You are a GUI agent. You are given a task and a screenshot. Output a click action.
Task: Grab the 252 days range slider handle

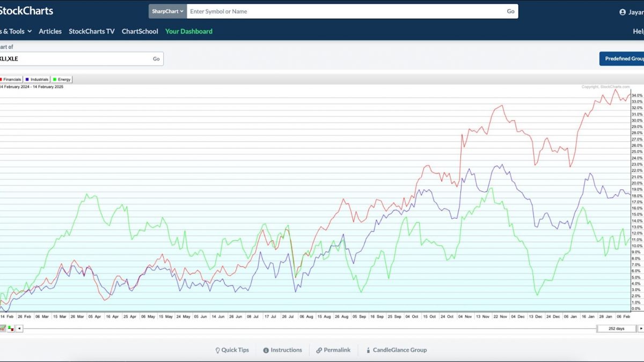point(616,328)
